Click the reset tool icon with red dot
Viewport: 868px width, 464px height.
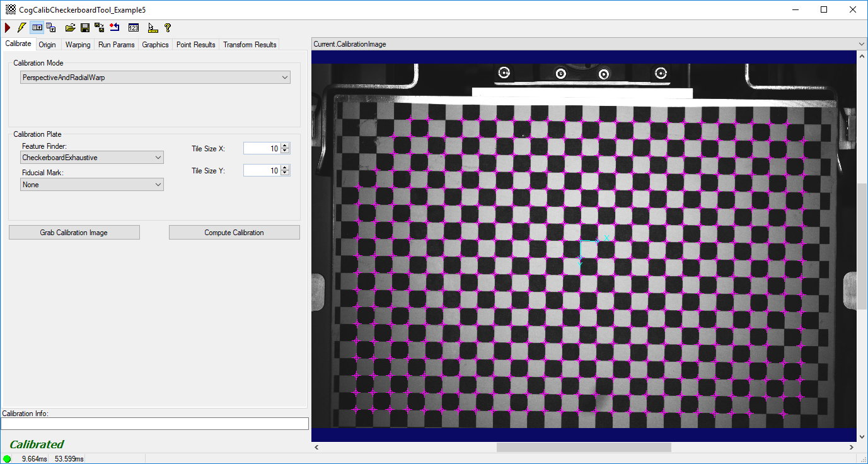tap(114, 28)
